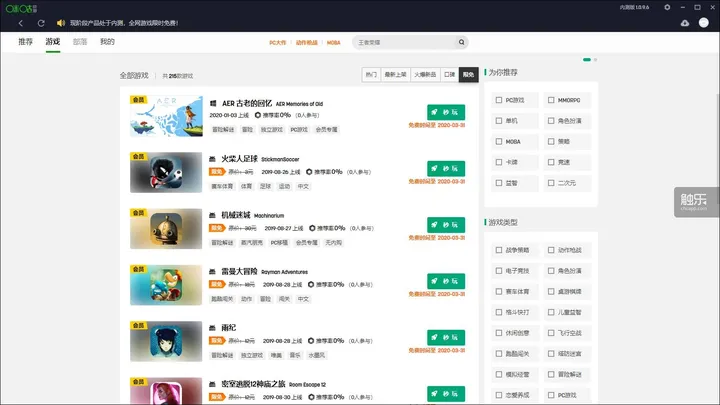The image size is (720, 405).
Task: Check the 卡牌 filter
Action: pos(499,162)
